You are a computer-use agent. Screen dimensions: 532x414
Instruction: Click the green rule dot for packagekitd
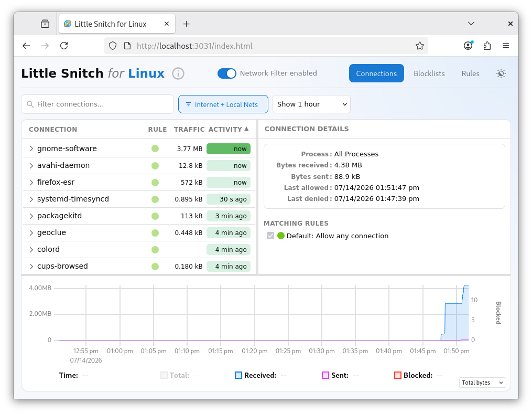pyautogui.click(x=155, y=216)
